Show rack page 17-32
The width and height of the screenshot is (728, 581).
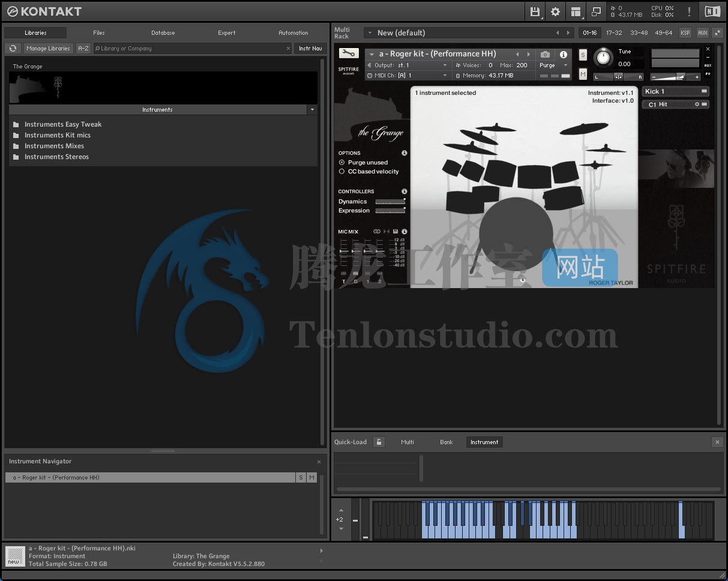pyautogui.click(x=614, y=33)
